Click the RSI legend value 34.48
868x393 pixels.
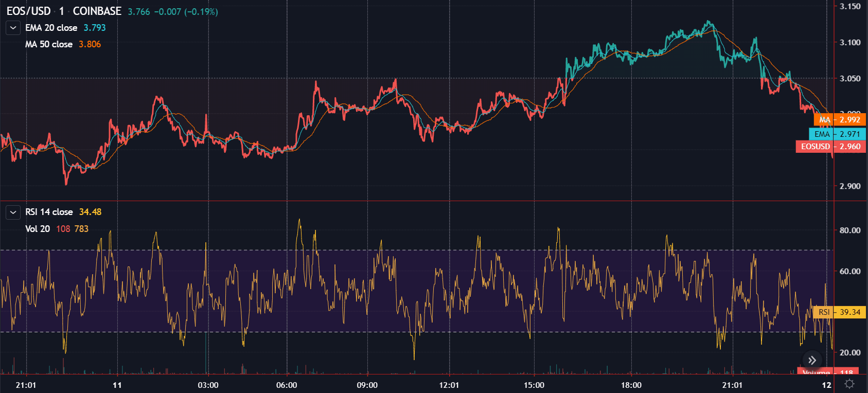tap(91, 212)
